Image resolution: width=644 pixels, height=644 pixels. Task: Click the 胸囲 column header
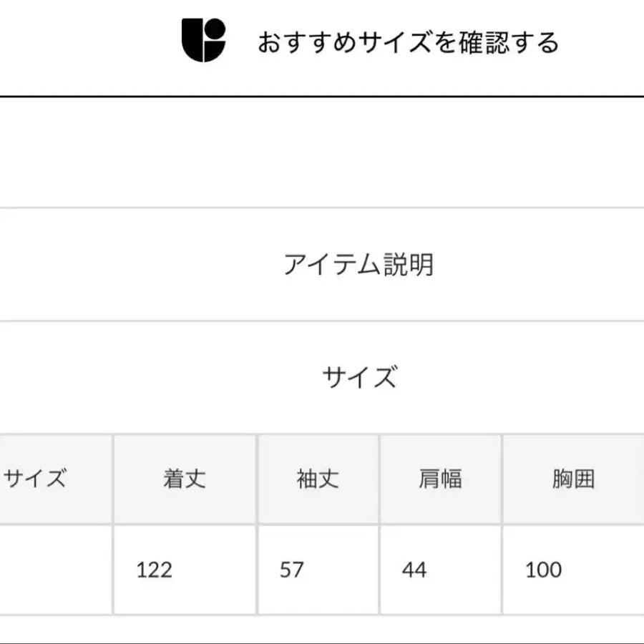[x=573, y=479]
